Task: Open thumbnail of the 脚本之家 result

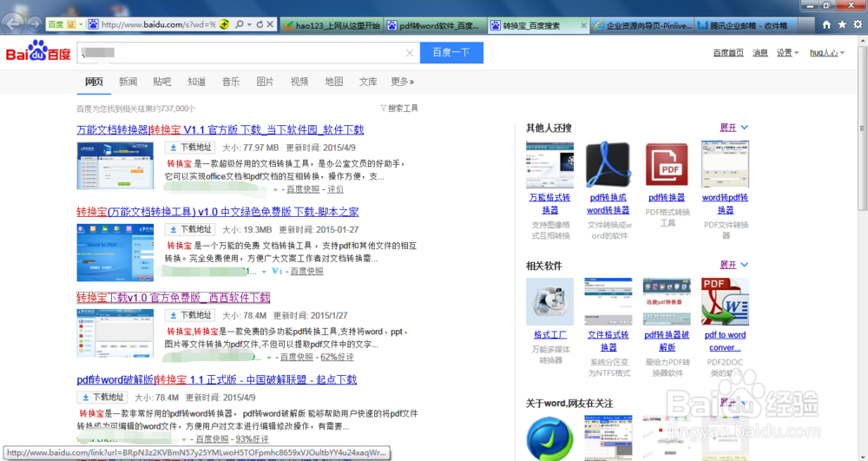Action: (x=115, y=253)
